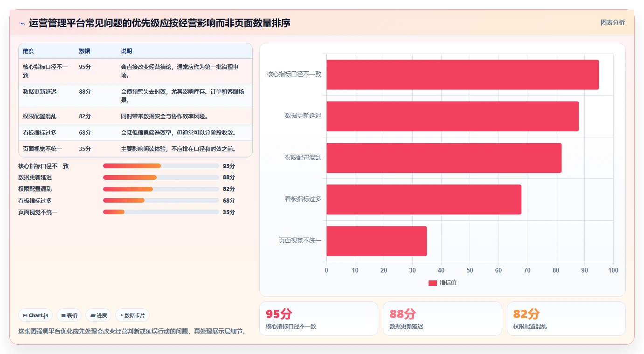644x354 pixels.
Task: Click the 页面视觉不统一 progress bar
Action: 161,212
